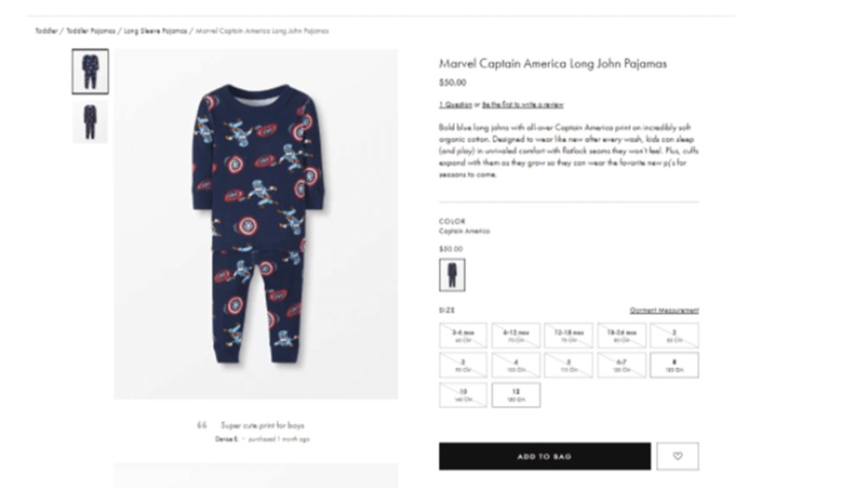
Task: Open the Garment Measurement link
Action: coord(665,310)
